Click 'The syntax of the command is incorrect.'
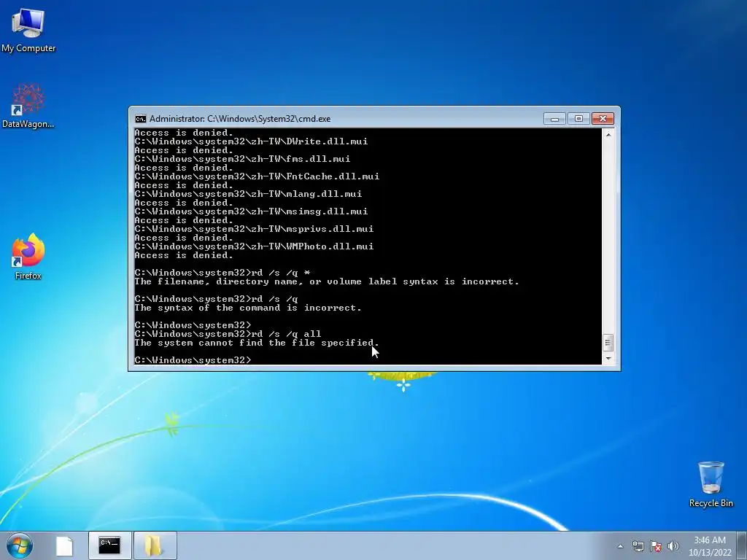Viewport: 747px width, 560px height. tap(248, 308)
